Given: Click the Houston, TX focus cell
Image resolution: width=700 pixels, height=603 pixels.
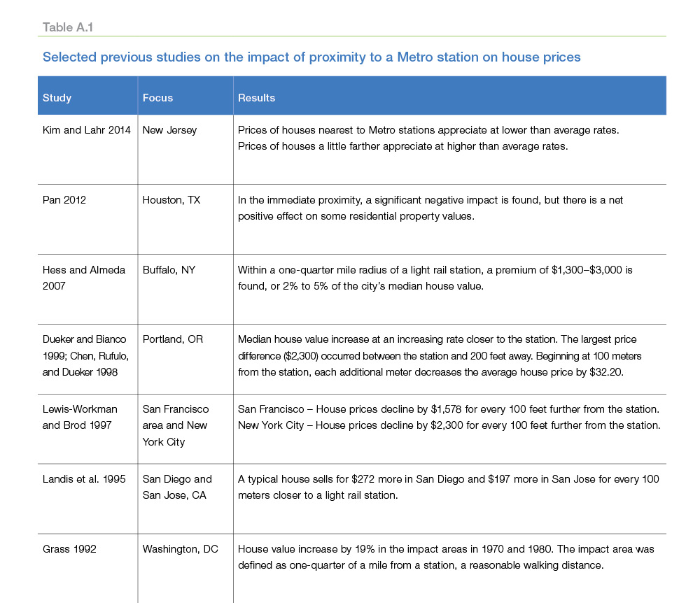Looking at the screenshot, I should point(171,200).
